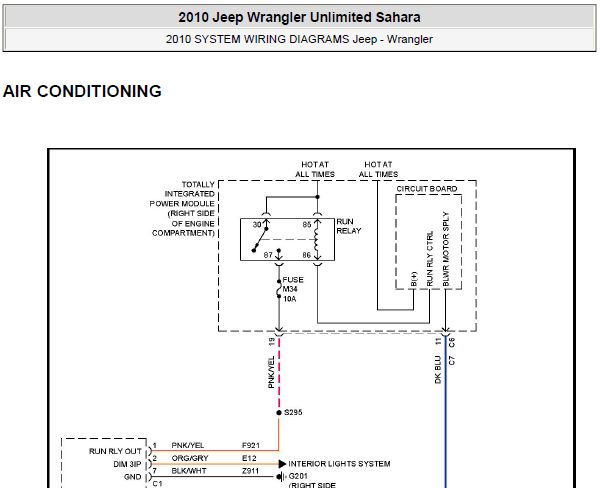Click the Z911 circuit code

[251, 471]
